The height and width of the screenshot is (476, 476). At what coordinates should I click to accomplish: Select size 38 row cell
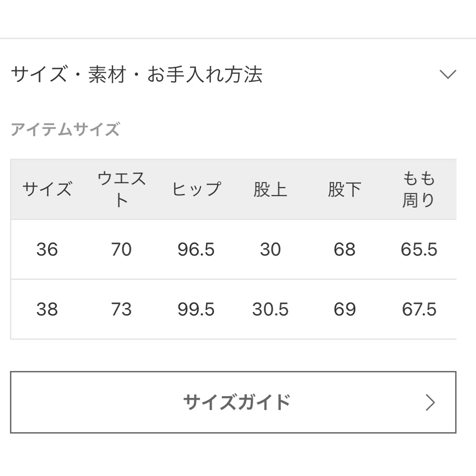[47, 309]
